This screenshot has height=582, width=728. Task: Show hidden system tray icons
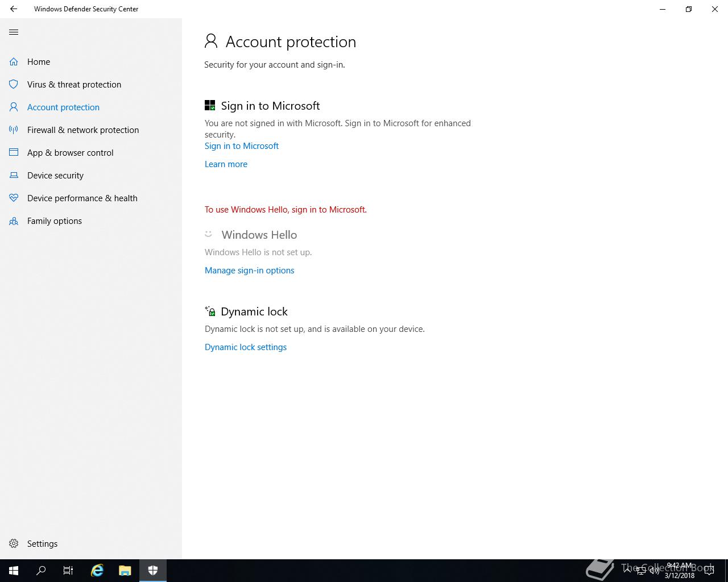[x=628, y=571]
